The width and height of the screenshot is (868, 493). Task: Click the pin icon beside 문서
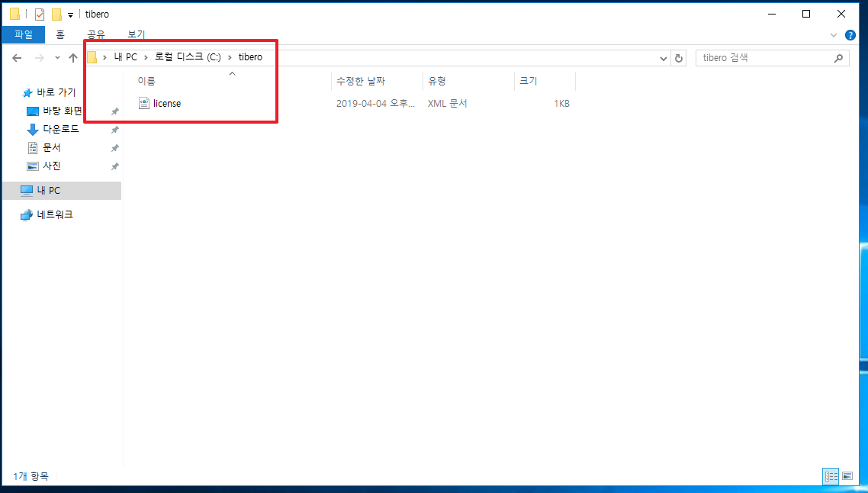point(114,148)
